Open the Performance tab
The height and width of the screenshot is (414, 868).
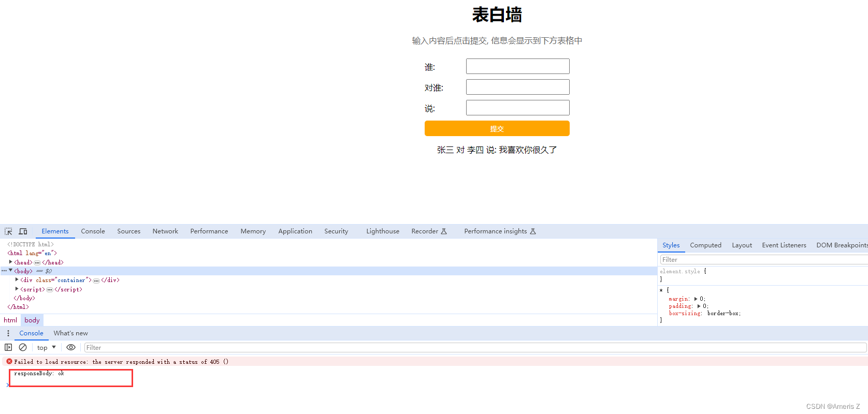[209, 231]
